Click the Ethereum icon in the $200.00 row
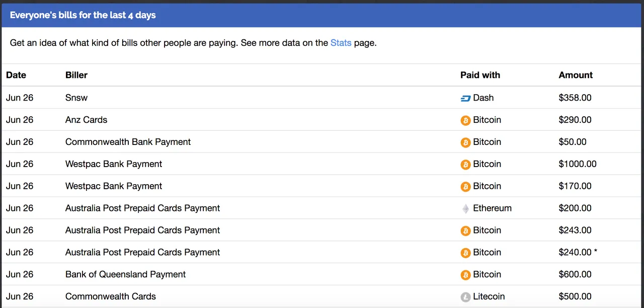This screenshot has height=308, width=644. [465, 208]
